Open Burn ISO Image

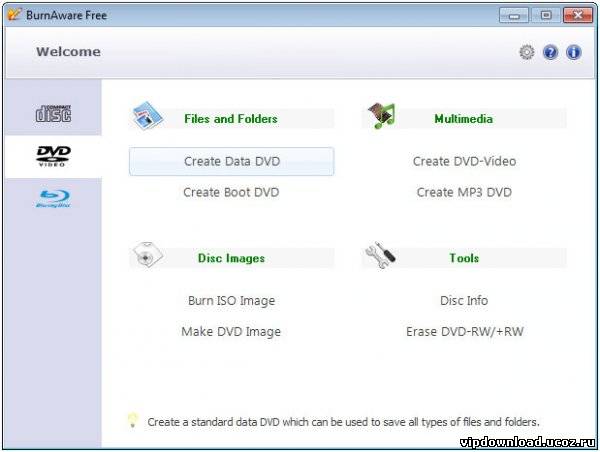click(232, 301)
